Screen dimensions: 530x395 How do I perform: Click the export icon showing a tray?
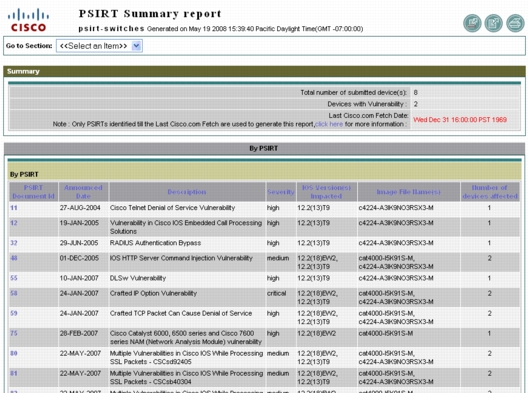[x=472, y=23]
